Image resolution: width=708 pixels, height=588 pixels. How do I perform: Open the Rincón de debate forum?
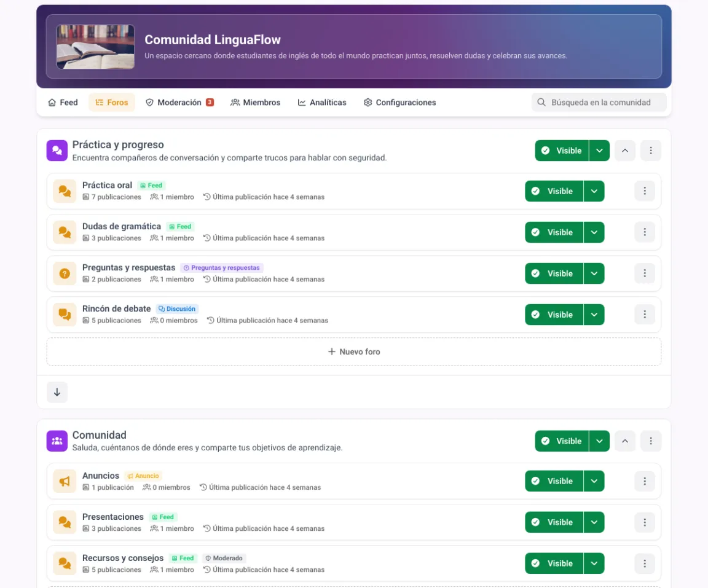117,308
